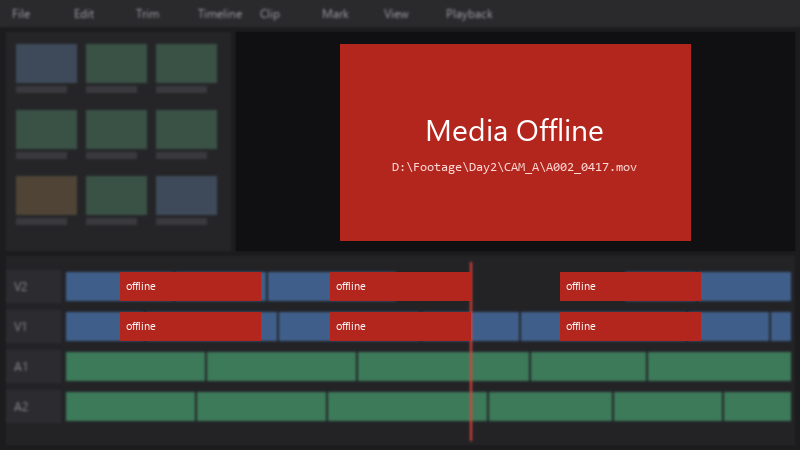Screen dimensions: 800x450
Task: Open the Trim menu
Action: point(147,14)
